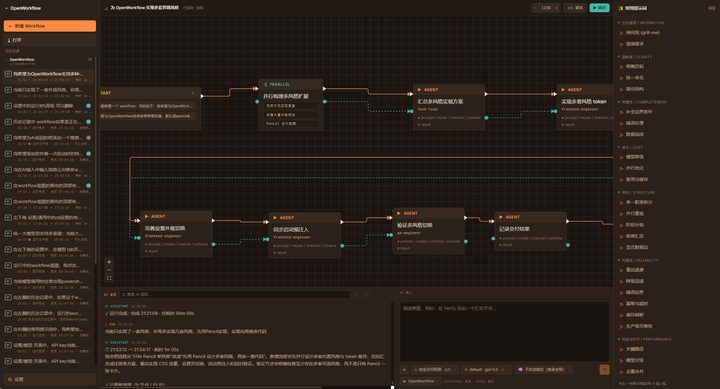Image resolution: width=720 pixels, height=389 pixels.
Task: Click the canvas zoom-out minus icon
Action: pos(109,270)
